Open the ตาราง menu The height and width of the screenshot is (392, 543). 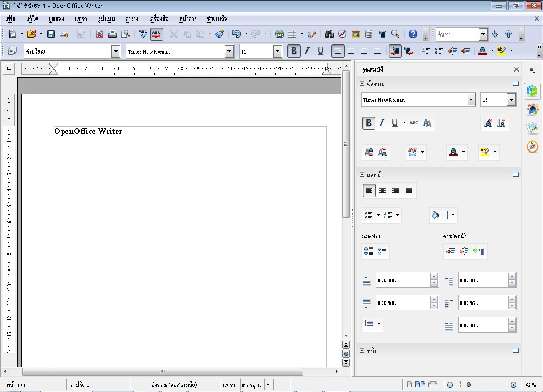click(132, 19)
